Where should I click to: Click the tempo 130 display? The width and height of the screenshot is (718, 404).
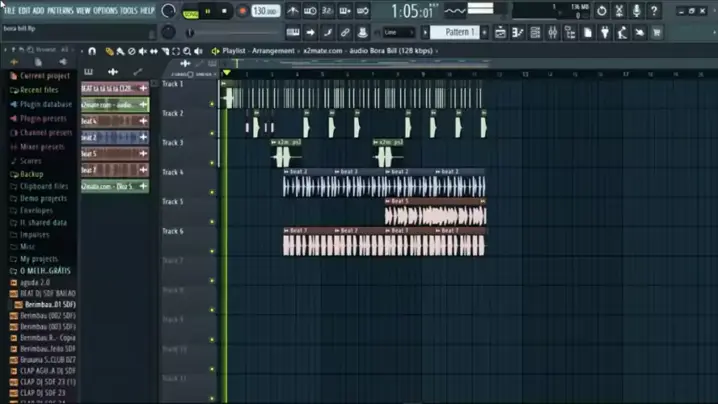(265, 11)
